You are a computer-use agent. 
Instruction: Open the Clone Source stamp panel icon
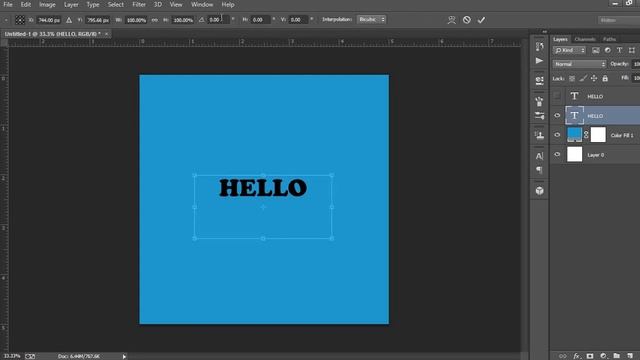pyautogui.click(x=540, y=135)
